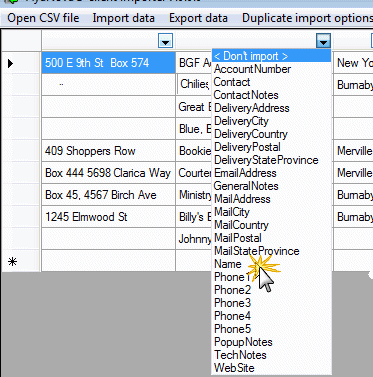373x377 pixels.
Task: Pick DeliveryPostal from the list
Action: pyautogui.click(x=271, y=147)
